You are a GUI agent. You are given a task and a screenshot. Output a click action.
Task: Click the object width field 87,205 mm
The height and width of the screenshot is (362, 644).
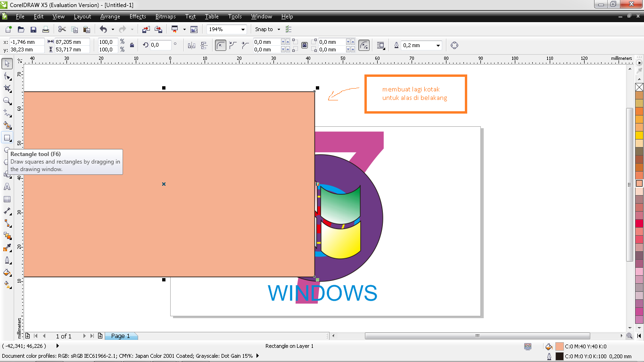point(72,41)
